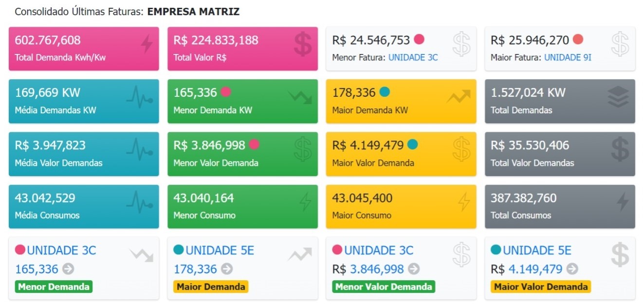Click the pulse icon on Média Consumos card

tap(140, 202)
